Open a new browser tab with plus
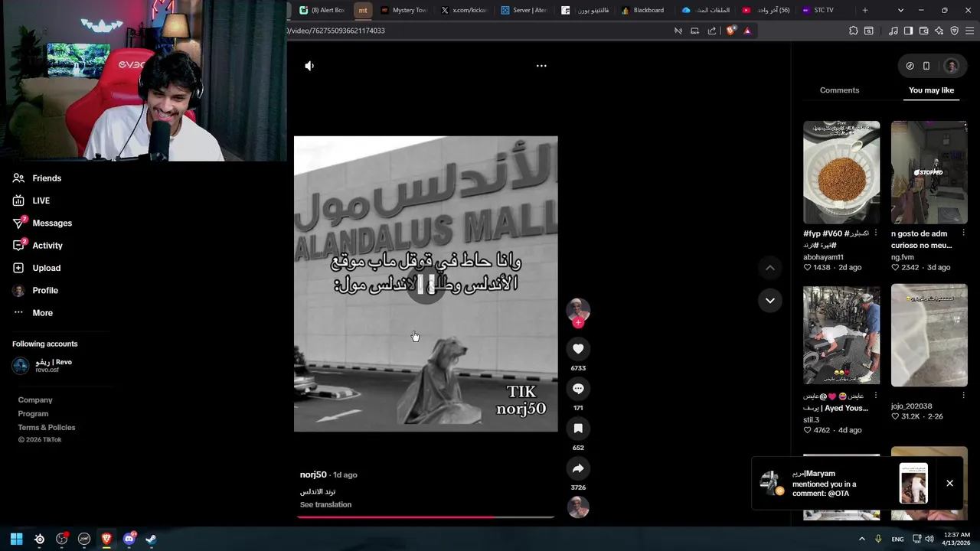The height and width of the screenshot is (551, 980). 865,10
